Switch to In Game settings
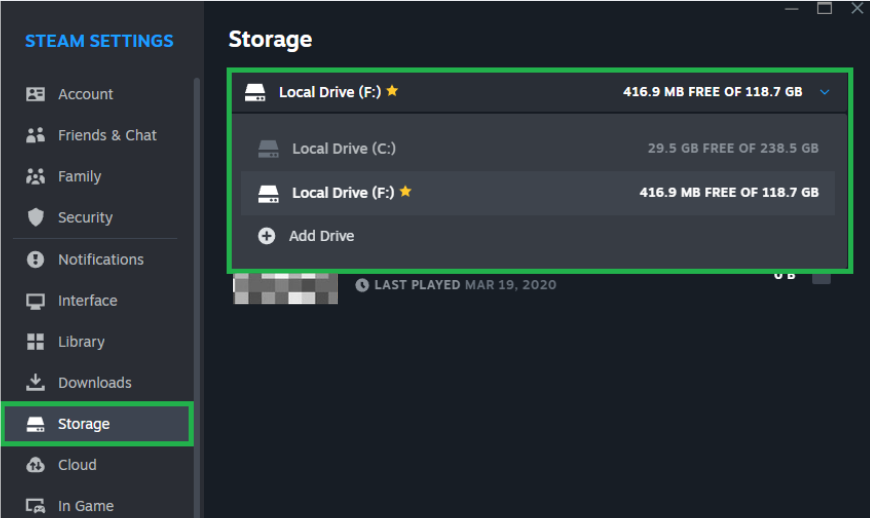 point(85,506)
